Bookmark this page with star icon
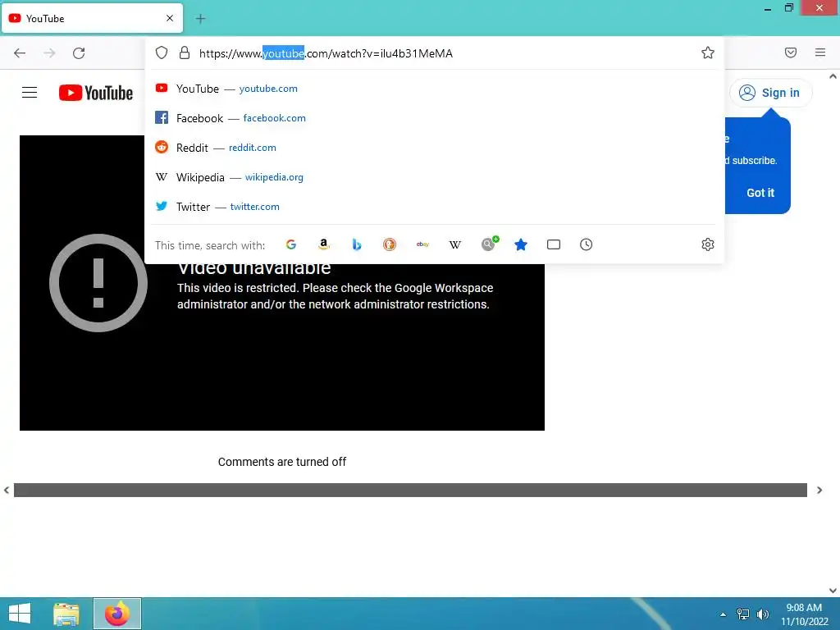 click(708, 52)
